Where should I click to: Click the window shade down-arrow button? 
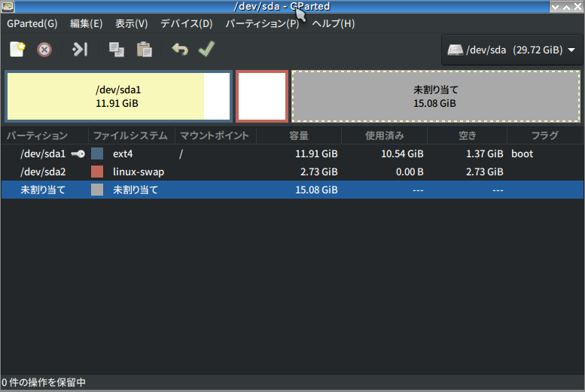555,7
